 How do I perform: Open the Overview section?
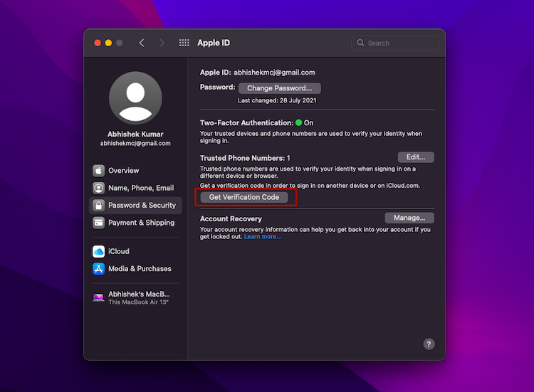(135, 171)
